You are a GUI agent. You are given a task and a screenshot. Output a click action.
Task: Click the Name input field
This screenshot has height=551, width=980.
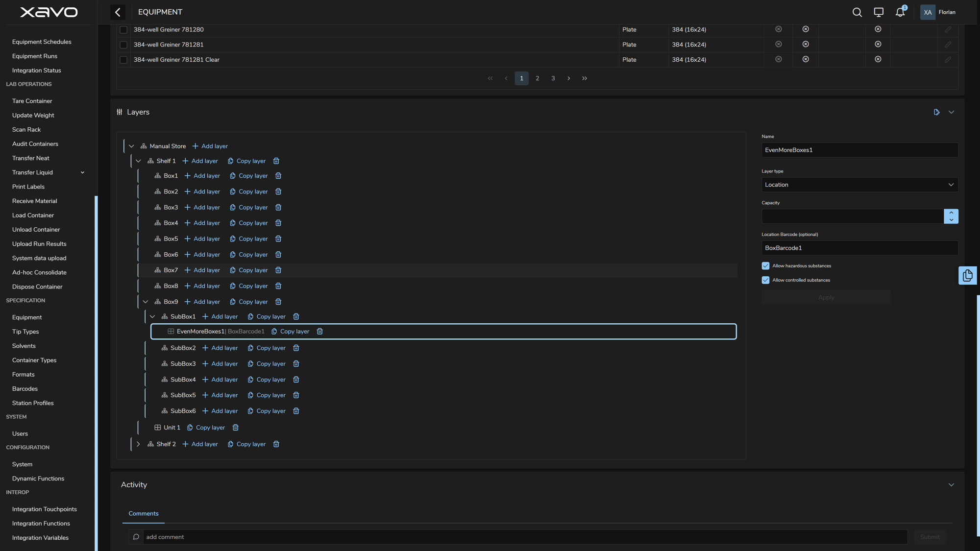tap(859, 150)
